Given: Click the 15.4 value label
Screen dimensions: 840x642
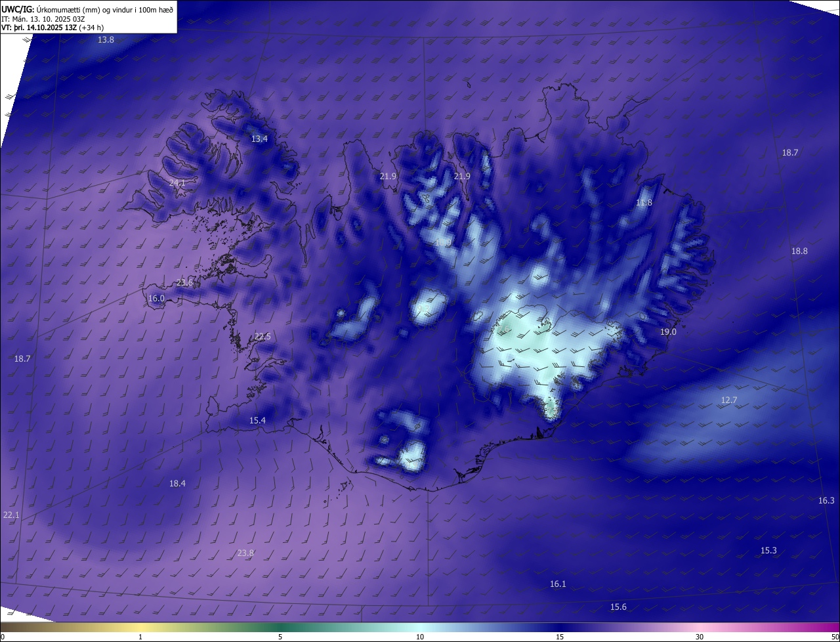Looking at the screenshot, I should click(x=257, y=421).
